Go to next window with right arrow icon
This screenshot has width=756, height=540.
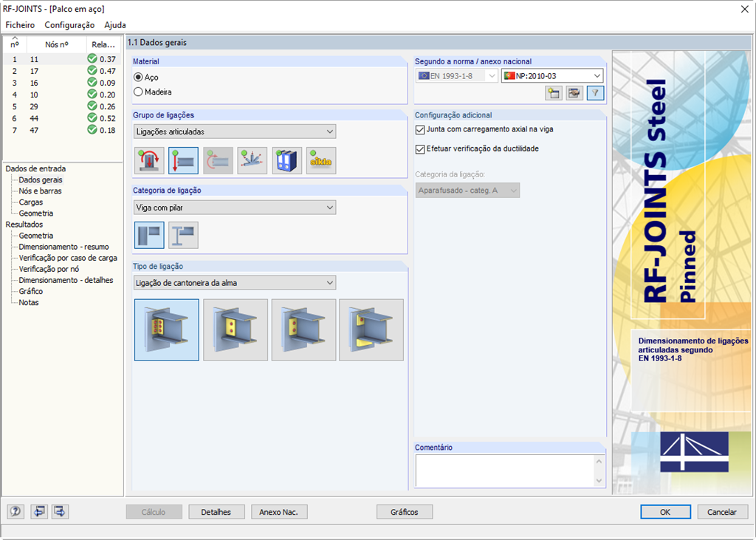tap(60, 511)
